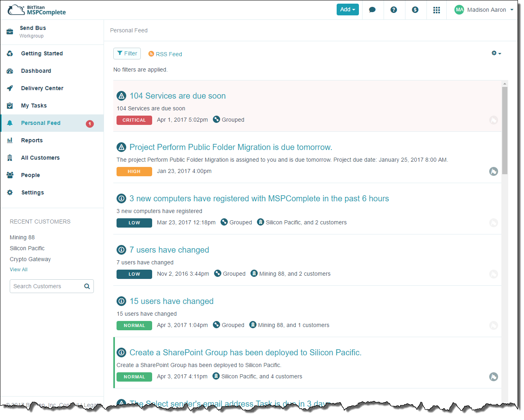Click the scrollbar up arrow
Image resolution: width=524 pixels, height=420 pixels.
coord(505,84)
